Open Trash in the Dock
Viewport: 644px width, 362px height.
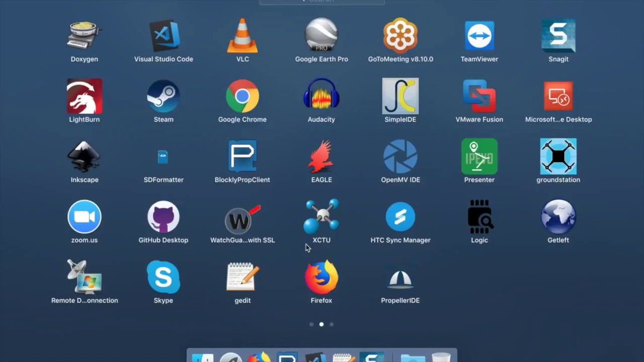point(441,357)
